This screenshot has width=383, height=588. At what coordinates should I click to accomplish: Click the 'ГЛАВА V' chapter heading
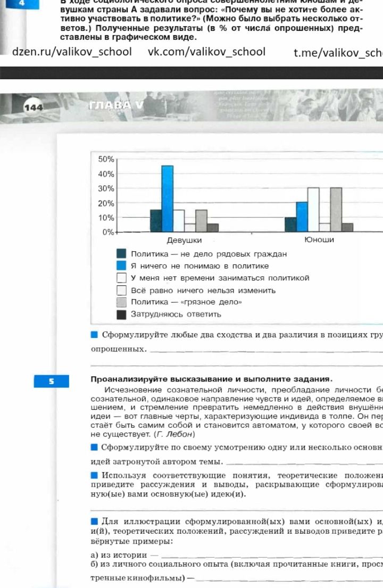pyautogui.click(x=116, y=105)
